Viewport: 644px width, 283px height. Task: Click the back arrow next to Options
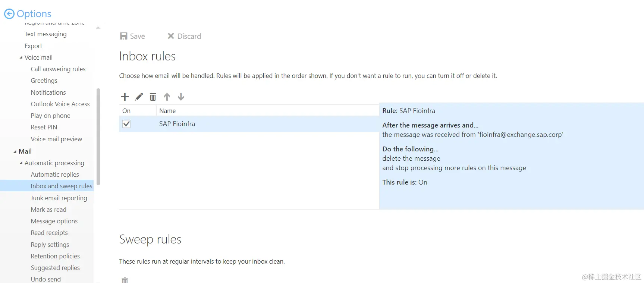(9, 14)
